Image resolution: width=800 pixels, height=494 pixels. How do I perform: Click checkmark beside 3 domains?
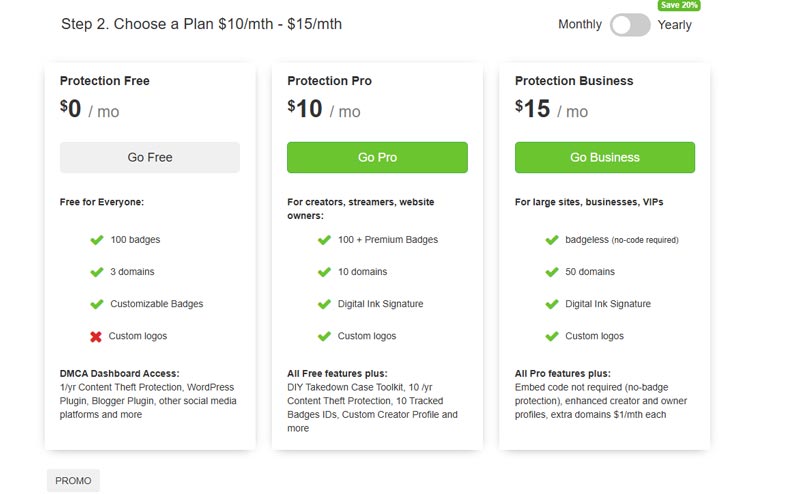pos(97,272)
